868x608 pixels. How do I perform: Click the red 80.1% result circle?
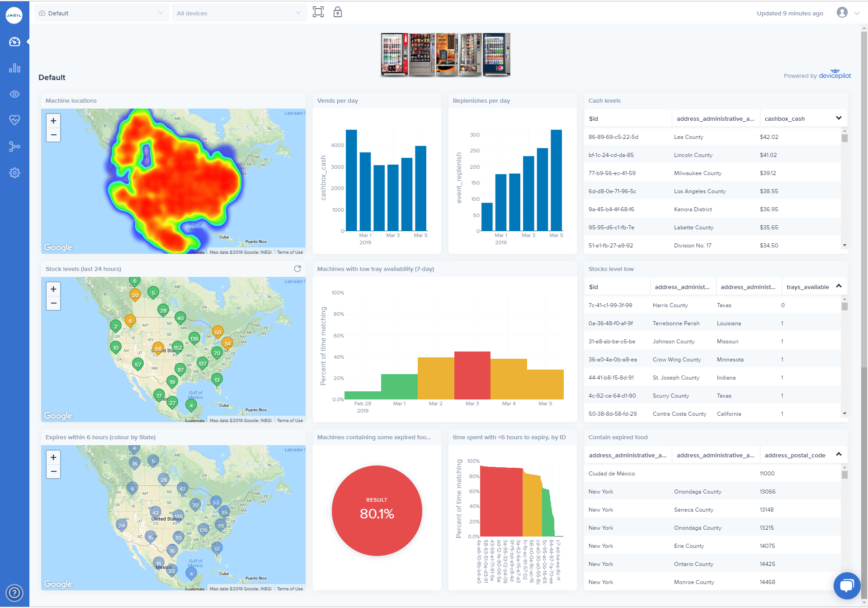pyautogui.click(x=377, y=510)
